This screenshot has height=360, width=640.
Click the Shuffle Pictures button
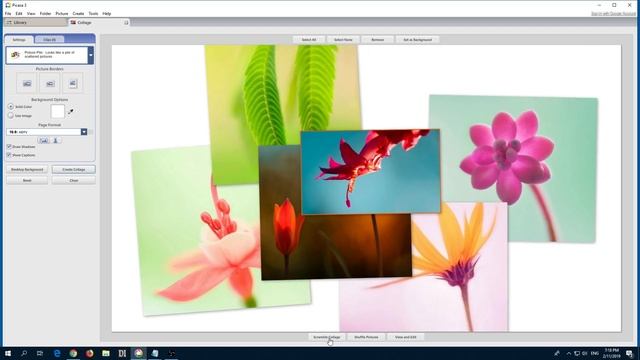[x=366, y=337]
